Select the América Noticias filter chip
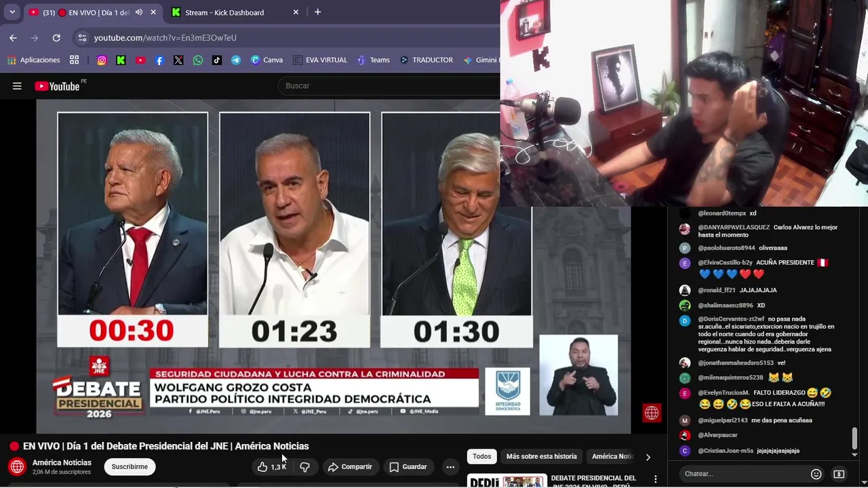The height and width of the screenshot is (488, 868). [x=612, y=456]
